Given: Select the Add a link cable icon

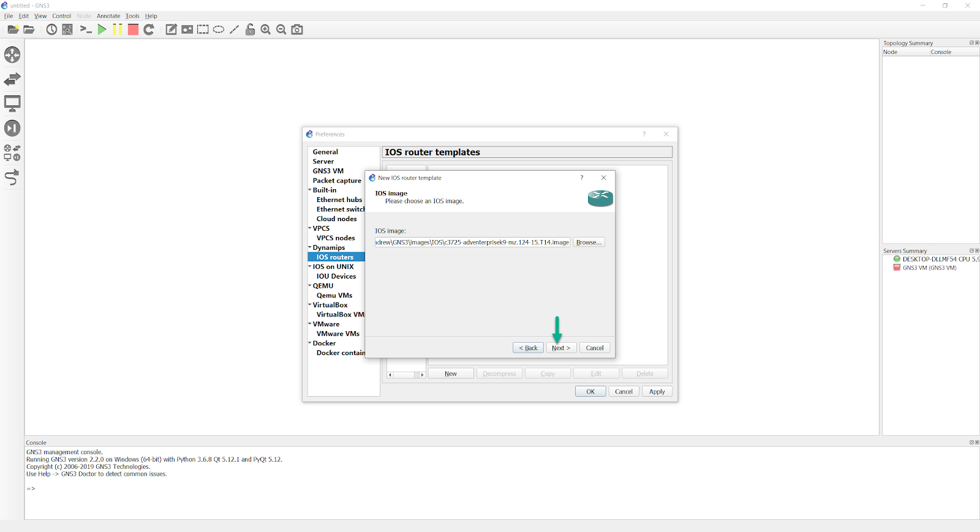Looking at the screenshot, I should (12, 178).
